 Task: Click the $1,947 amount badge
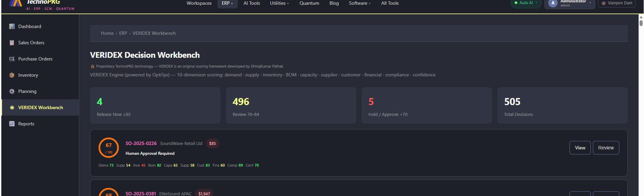204,194
